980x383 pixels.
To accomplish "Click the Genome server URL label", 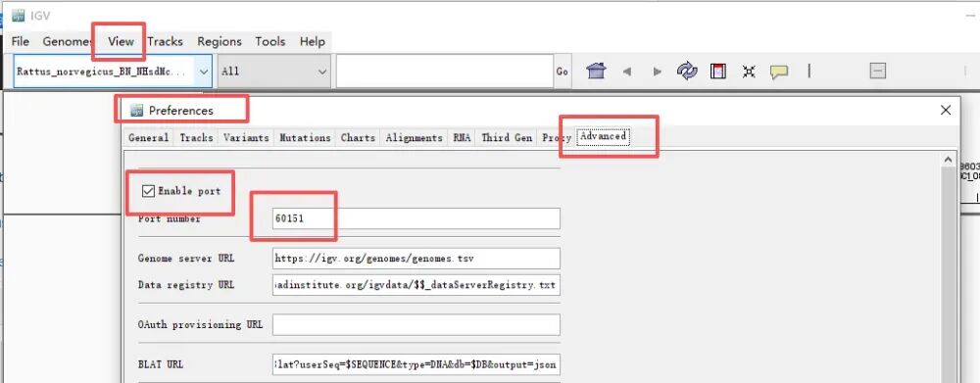I will pos(185,258).
